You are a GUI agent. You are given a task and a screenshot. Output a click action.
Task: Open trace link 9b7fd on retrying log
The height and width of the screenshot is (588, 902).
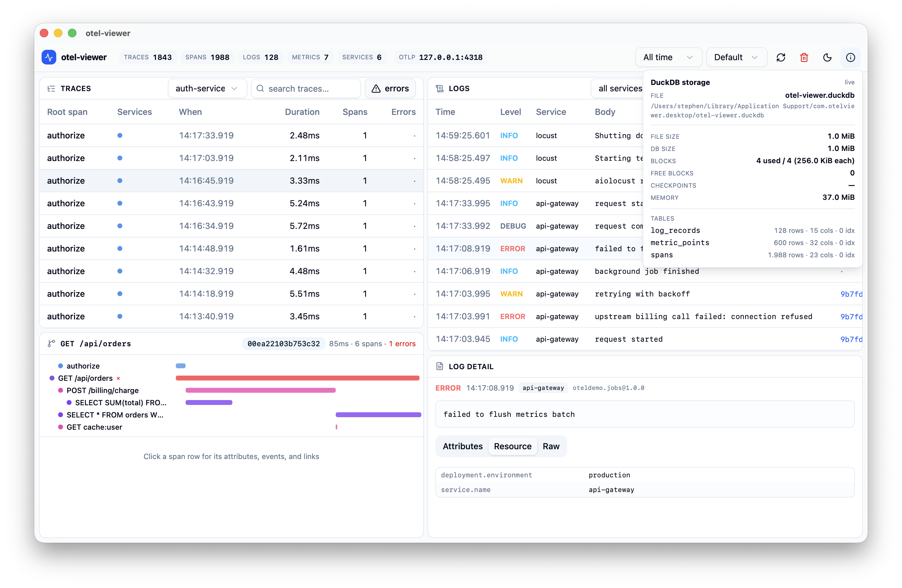click(851, 294)
